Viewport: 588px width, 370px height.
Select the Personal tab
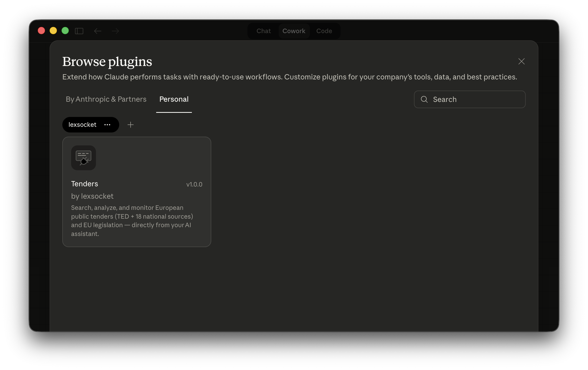tap(174, 99)
